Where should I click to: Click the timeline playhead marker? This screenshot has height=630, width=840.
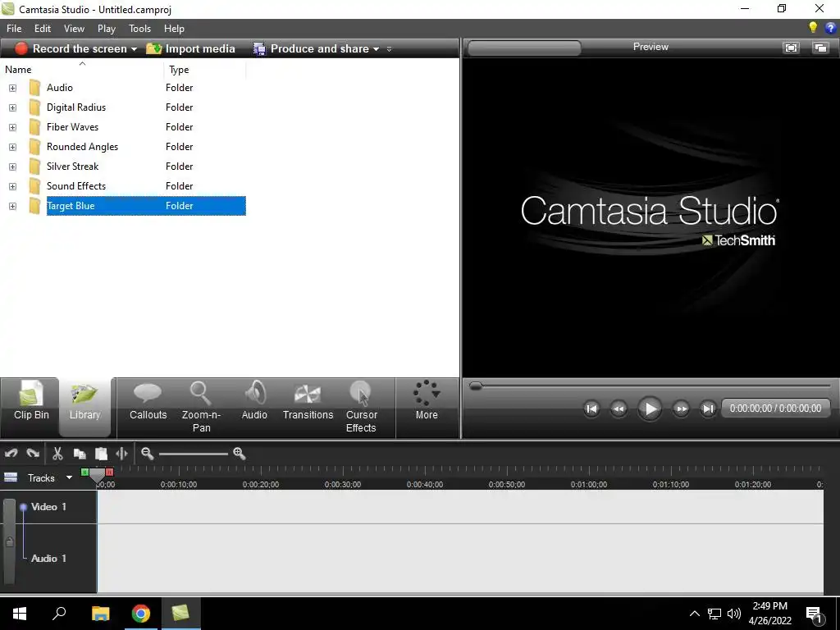click(x=97, y=476)
